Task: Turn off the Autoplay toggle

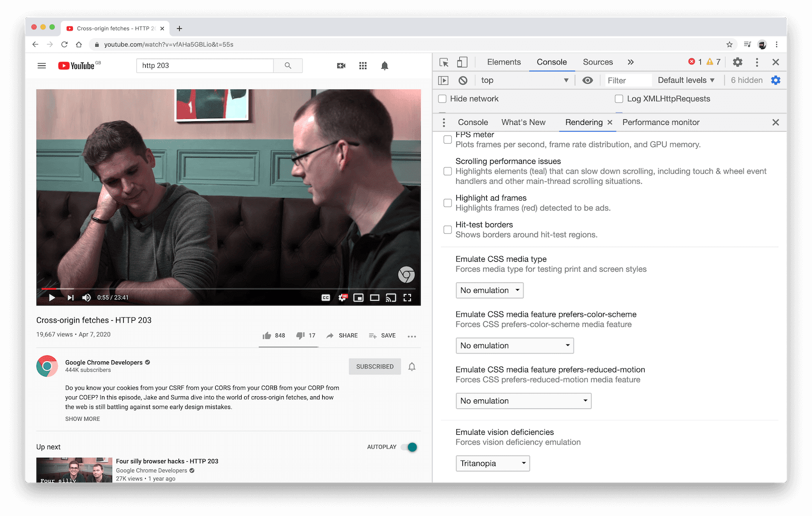Action: [409, 447]
